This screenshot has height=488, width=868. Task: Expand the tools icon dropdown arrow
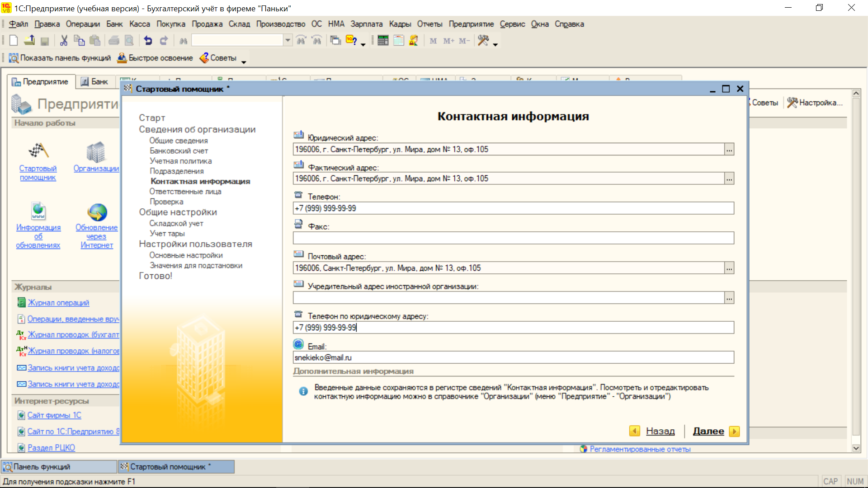tap(495, 45)
